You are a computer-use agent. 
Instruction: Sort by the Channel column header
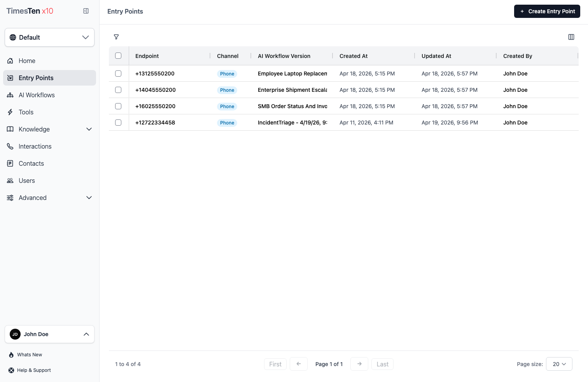click(x=227, y=56)
